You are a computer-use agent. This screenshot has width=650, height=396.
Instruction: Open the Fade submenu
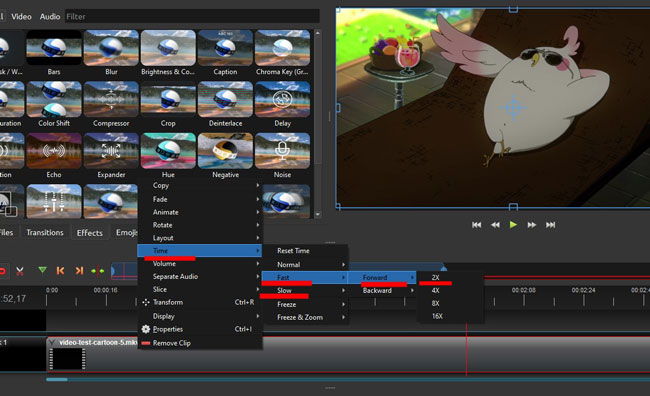tap(200, 199)
